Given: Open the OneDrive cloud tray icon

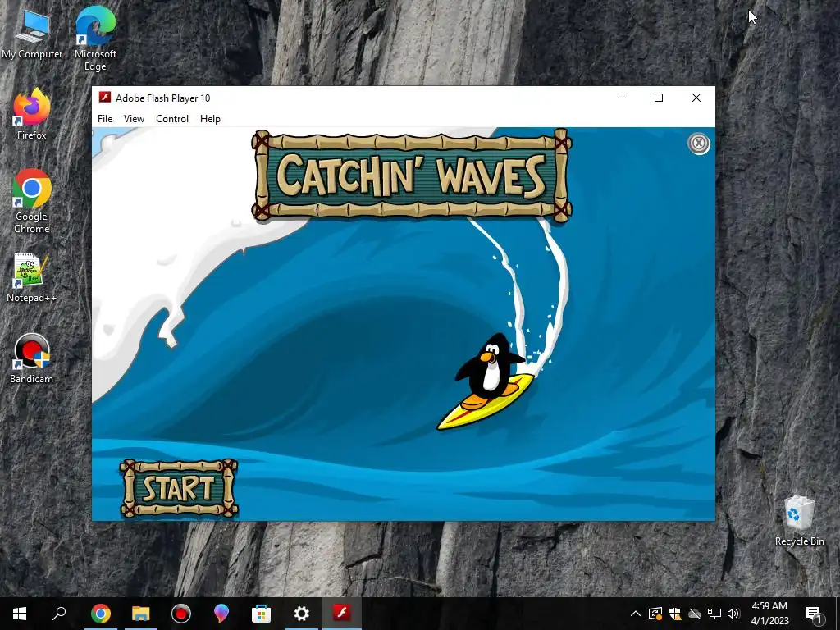Looking at the screenshot, I should click(695, 614).
